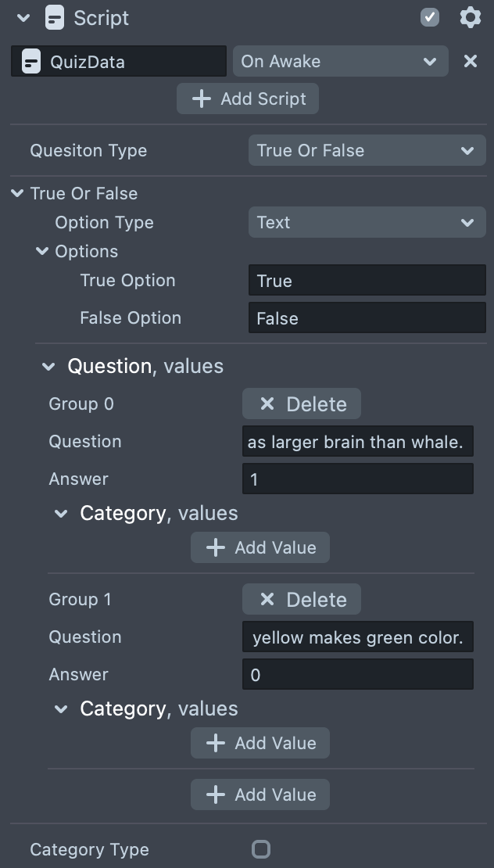Disable the Script component checkbox
Image resolution: width=494 pixels, height=868 pixels.
[x=430, y=17]
